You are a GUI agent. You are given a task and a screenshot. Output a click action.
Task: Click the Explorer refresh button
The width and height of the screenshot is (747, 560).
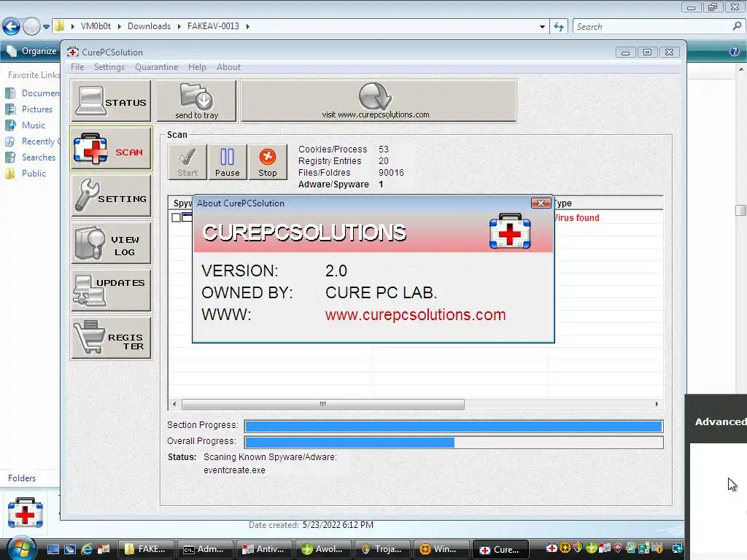[559, 27]
